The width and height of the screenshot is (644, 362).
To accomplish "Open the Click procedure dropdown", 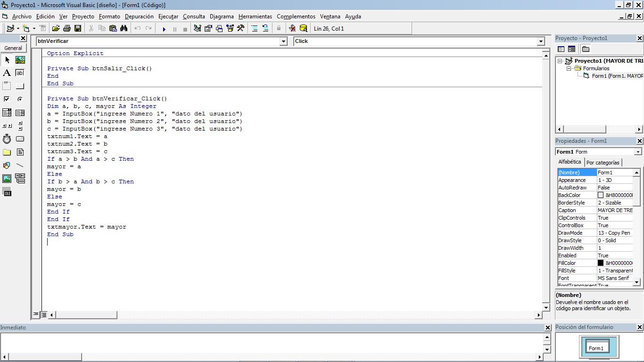I will coord(540,41).
